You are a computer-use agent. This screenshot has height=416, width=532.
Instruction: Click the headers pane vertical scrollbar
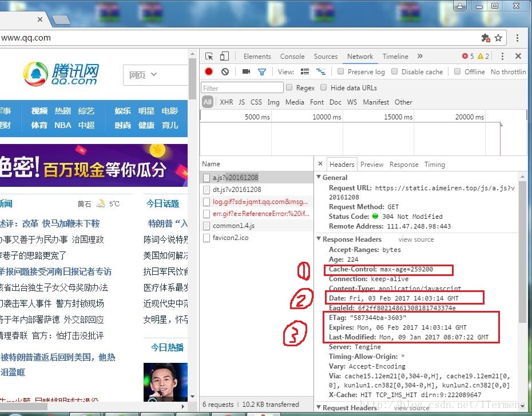click(x=522, y=251)
